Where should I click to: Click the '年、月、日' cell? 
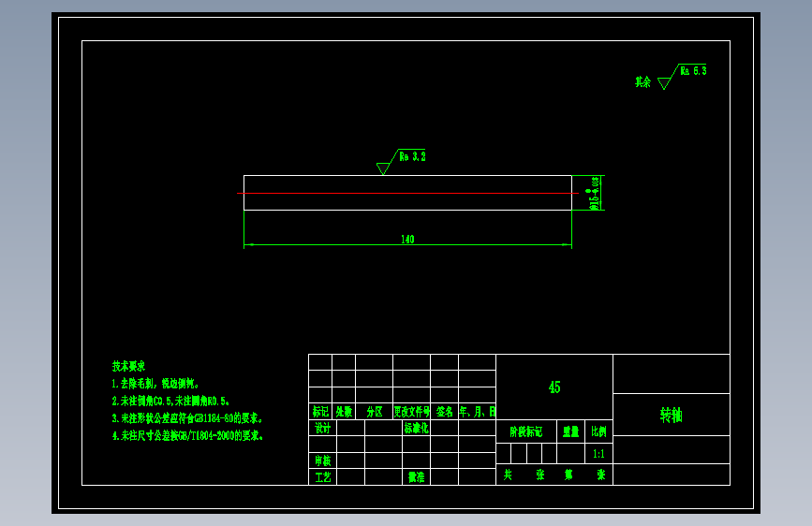pos(478,412)
